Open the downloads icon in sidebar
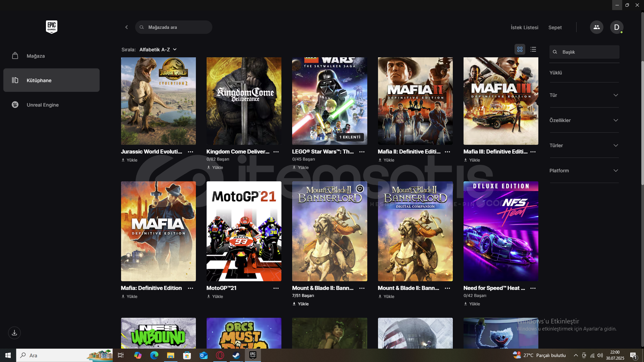 tap(14, 333)
